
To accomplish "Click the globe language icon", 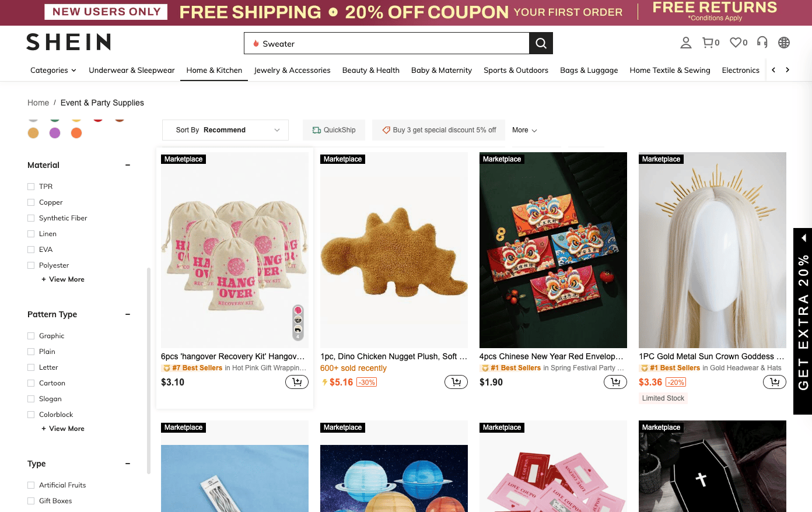I will 784,43.
